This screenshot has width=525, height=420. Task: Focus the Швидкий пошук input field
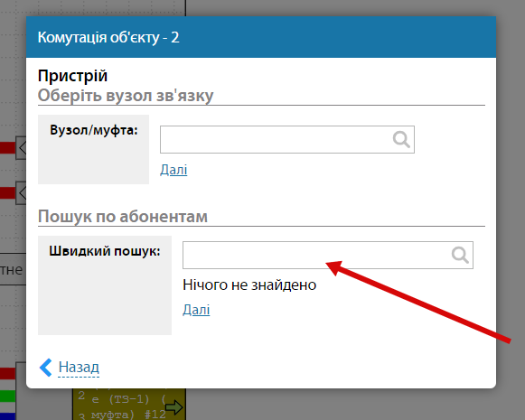[x=328, y=255]
